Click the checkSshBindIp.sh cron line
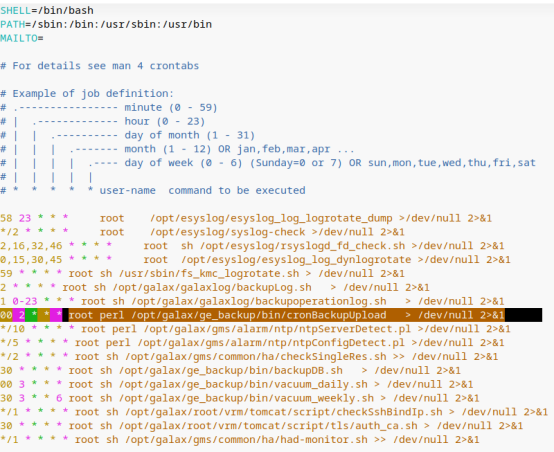The width and height of the screenshot is (554, 452). pyautogui.click(x=274, y=412)
